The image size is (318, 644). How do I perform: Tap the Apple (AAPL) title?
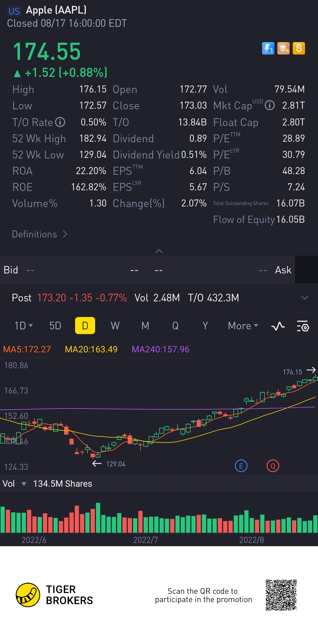pos(56,10)
